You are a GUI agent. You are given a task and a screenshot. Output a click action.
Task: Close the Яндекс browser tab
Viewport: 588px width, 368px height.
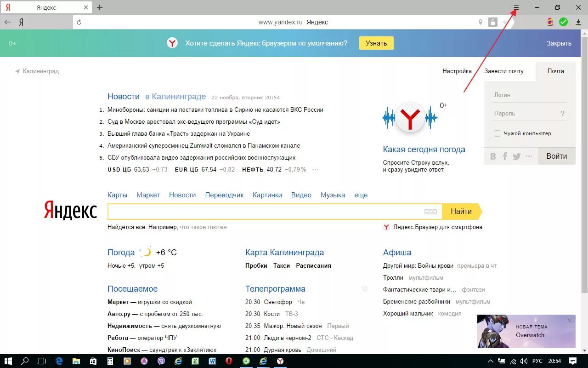tap(86, 7)
